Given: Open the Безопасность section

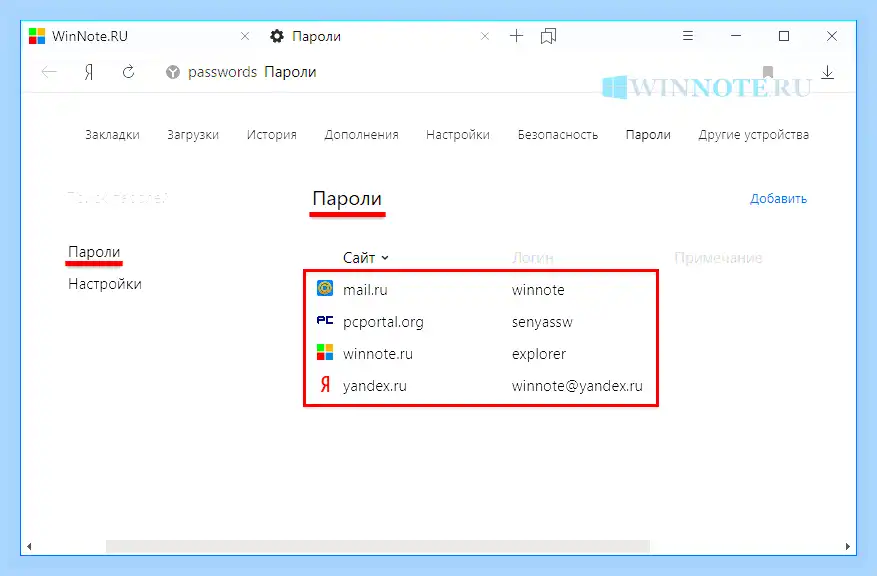Looking at the screenshot, I should (x=558, y=135).
